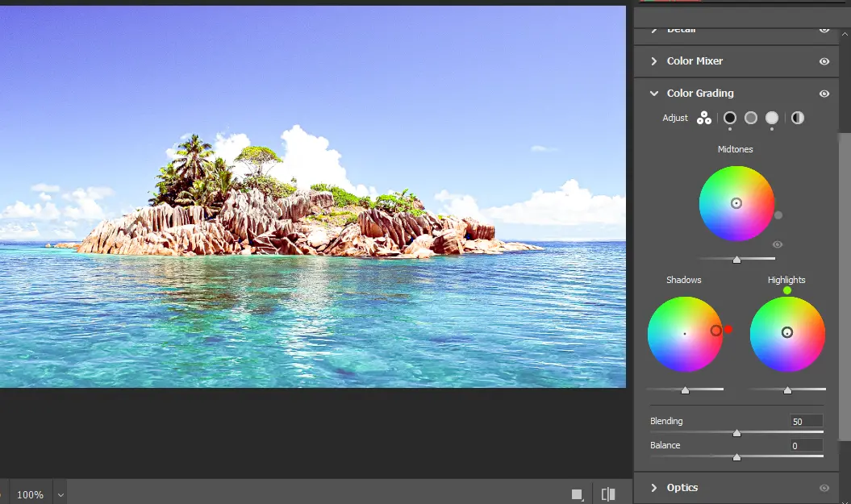
Task: Select the Highlights wheel adjust icon
Action: pos(771,118)
